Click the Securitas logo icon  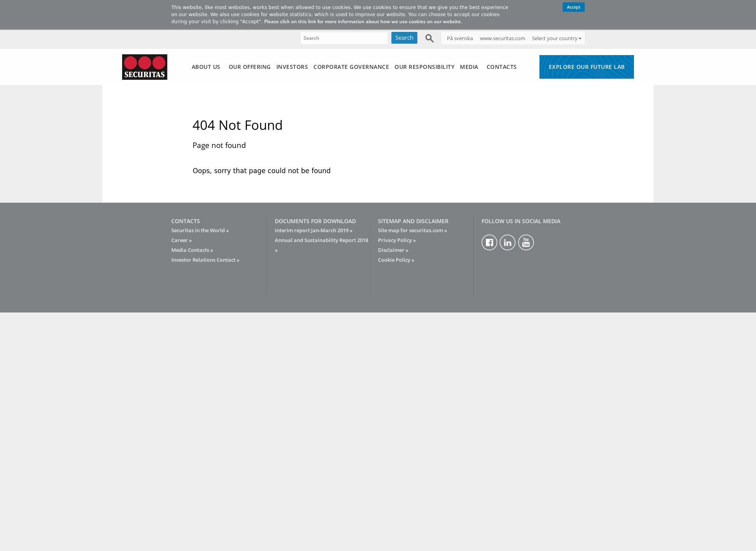[145, 67]
